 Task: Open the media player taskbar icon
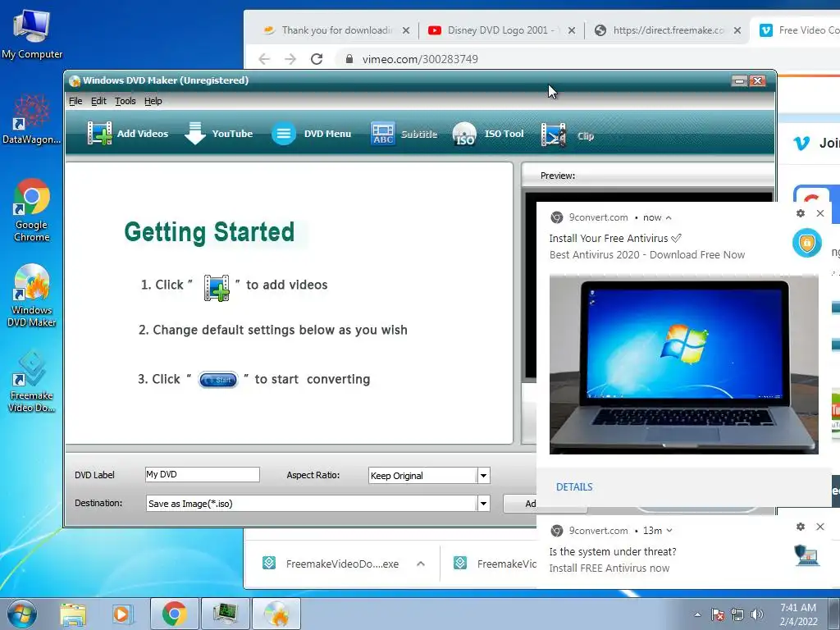click(122, 614)
